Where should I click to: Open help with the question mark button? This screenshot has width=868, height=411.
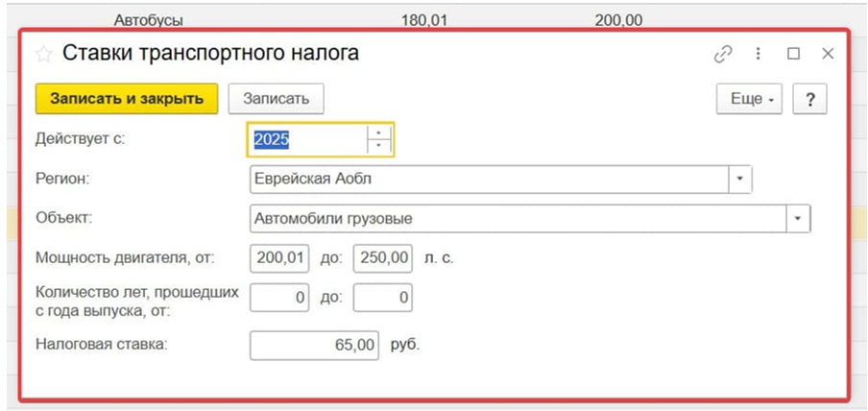[810, 99]
